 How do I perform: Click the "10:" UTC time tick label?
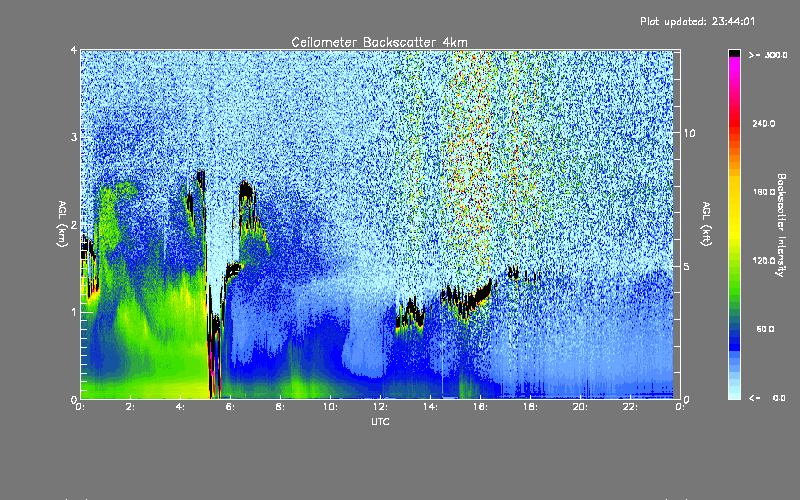pos(330,407)
